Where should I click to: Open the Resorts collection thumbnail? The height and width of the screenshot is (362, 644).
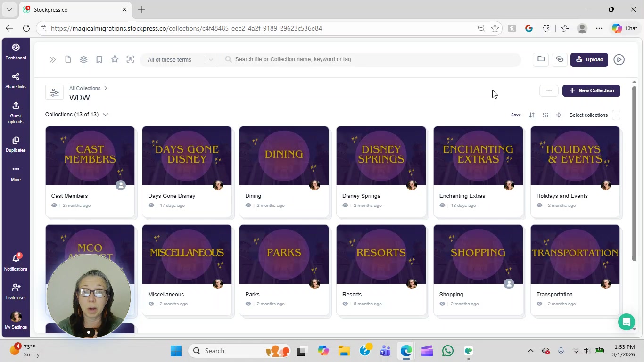[381, 254]
